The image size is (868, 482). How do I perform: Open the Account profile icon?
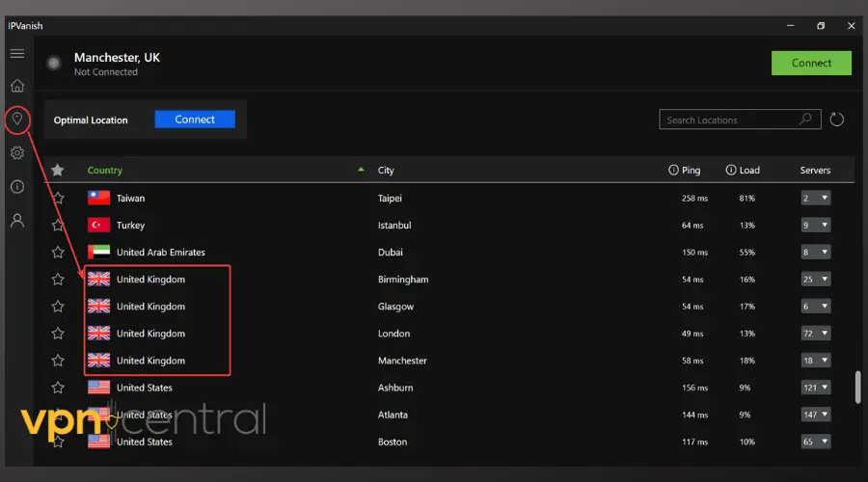(17, 220)
